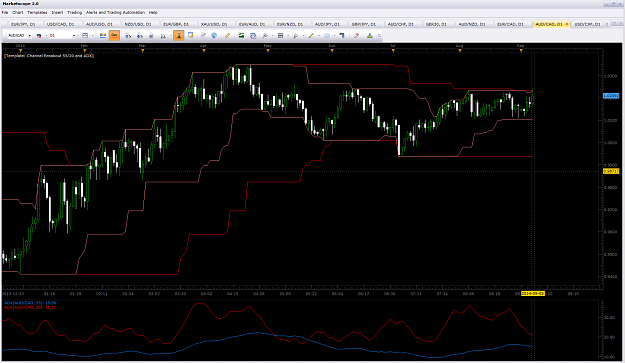Viewport: 625px width, 363px height.
Task: Expand the ellipse shape tool dropdown arrow
Action: point(334,36)
